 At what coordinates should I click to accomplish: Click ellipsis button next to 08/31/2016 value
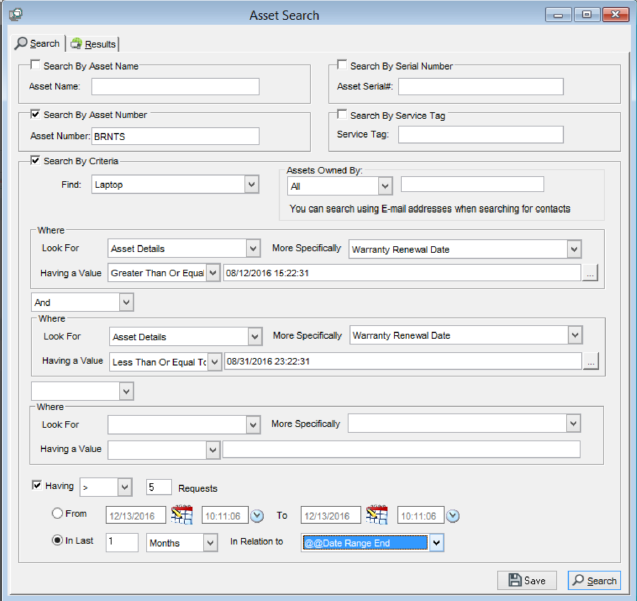tap(591, 361)
